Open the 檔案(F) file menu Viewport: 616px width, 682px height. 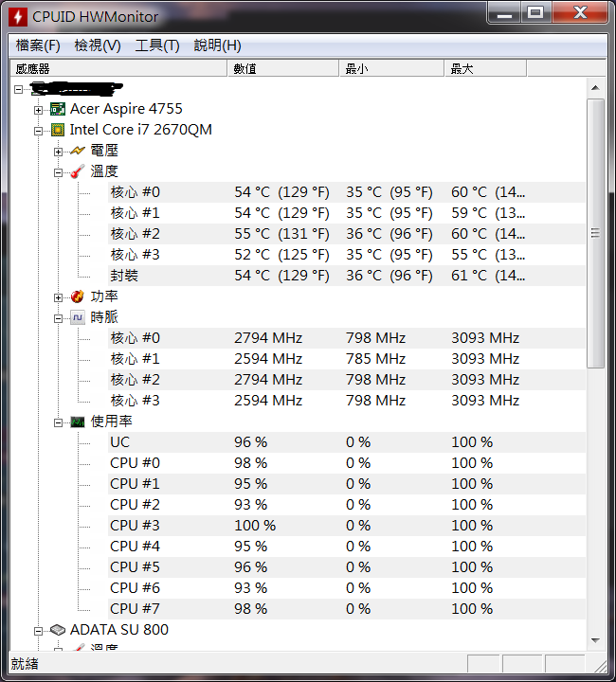[x=38, y=45]
